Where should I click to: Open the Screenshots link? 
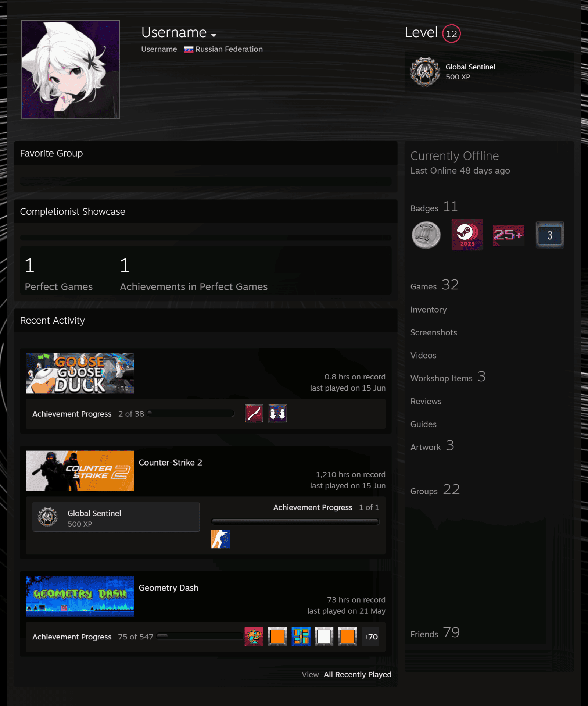(434, 332)
